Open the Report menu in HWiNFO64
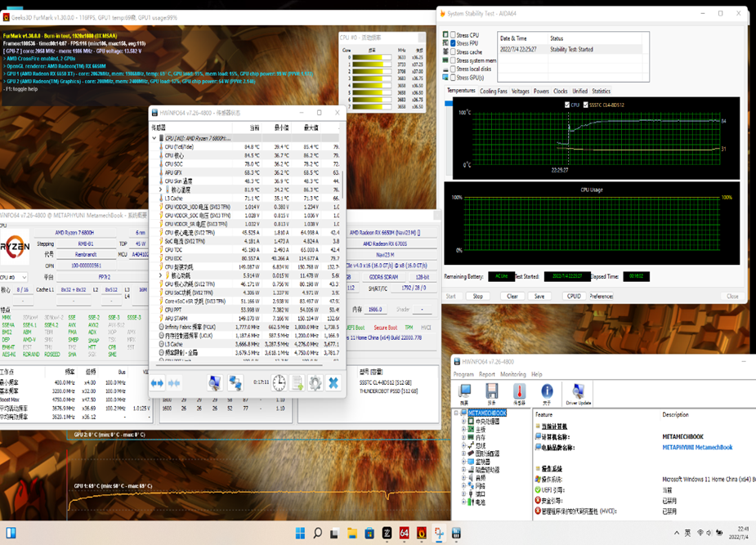 tap(487, 374)
